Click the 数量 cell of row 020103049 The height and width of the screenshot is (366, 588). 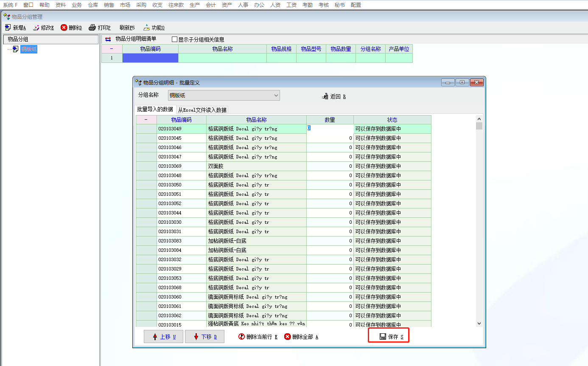(x=330, y=128)
